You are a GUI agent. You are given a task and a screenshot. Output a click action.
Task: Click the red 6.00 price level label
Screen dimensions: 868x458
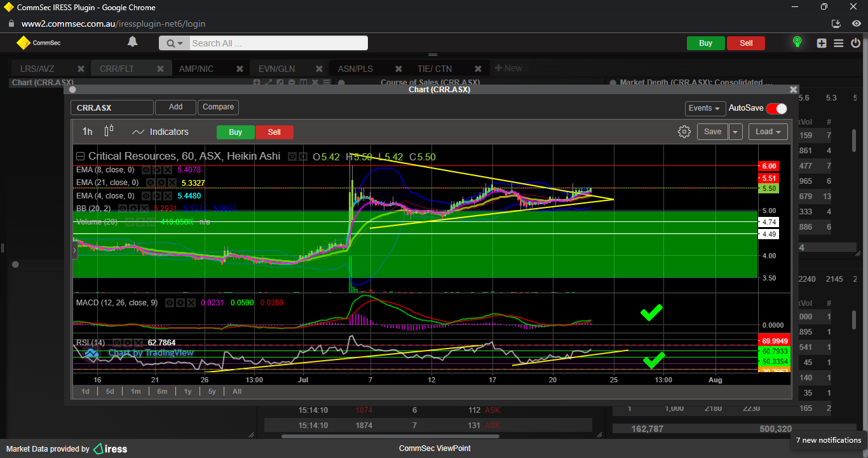click(769, 165)
